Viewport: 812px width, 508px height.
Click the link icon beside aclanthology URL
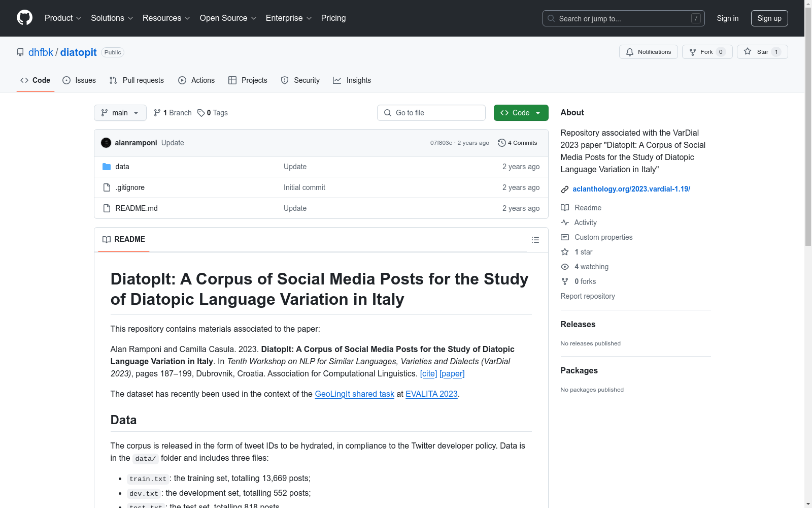coord(565,189)
